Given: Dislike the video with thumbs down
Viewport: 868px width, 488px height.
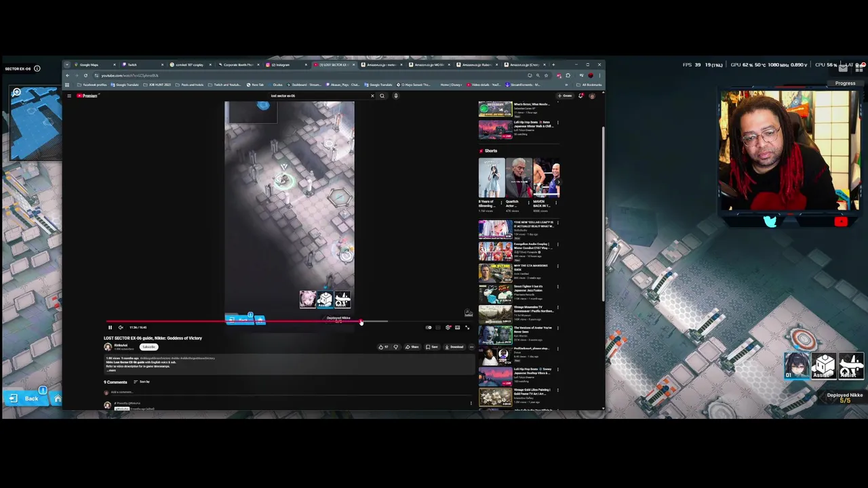Looking at the screenshot, I should [396, 347].
